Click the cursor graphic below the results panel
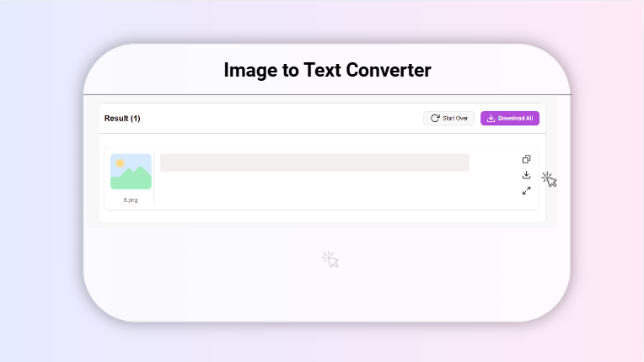644x362 pixels. [330, 259]
